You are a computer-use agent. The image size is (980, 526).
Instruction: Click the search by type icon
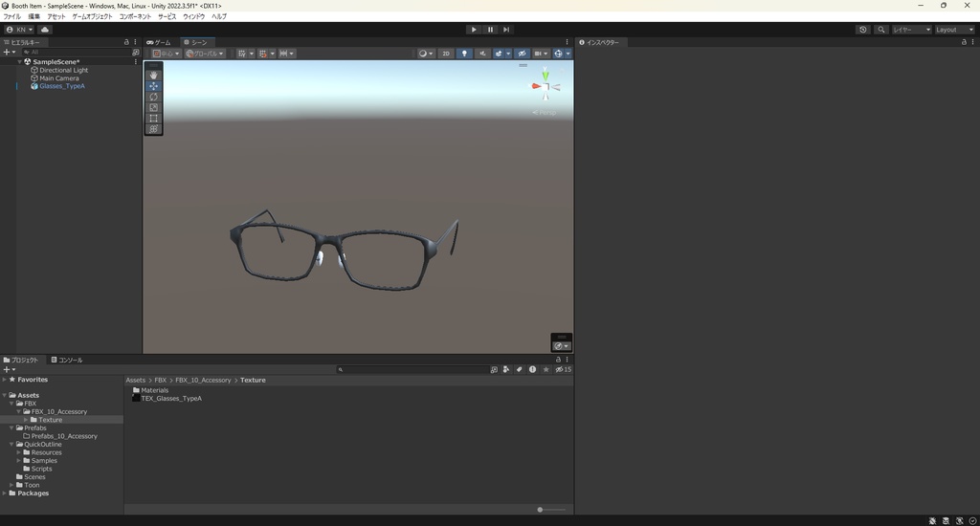pyautogui.click(x=506, y=369)
